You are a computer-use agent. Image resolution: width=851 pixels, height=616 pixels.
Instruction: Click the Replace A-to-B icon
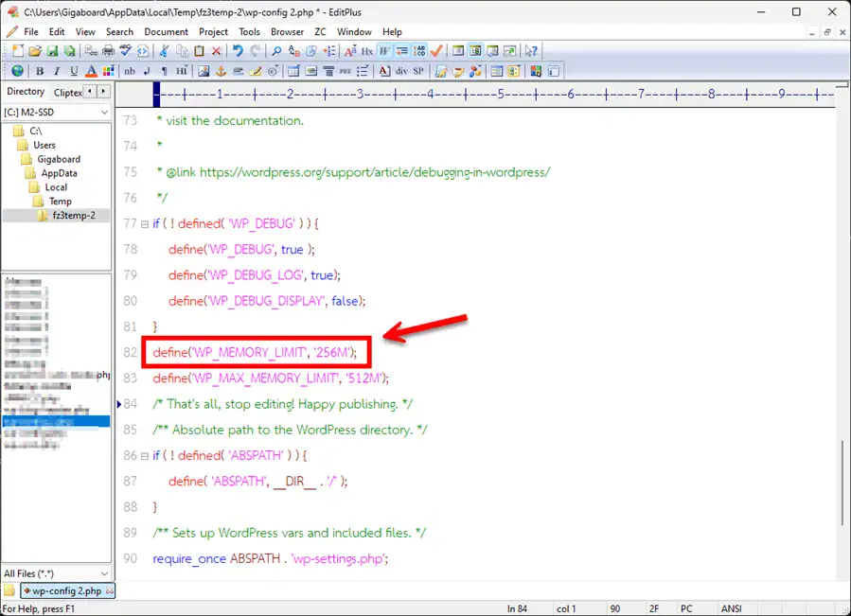(x=294, y=51)
